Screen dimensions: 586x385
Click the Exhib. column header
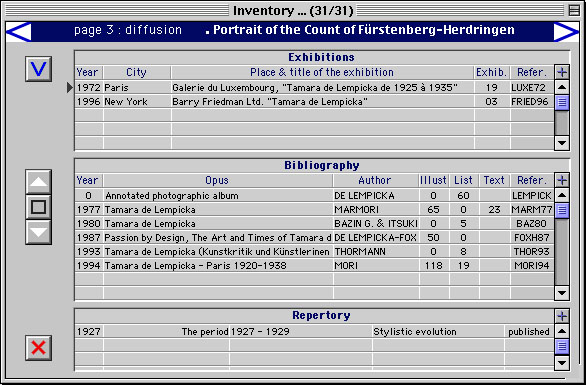[x=491, y=72]
